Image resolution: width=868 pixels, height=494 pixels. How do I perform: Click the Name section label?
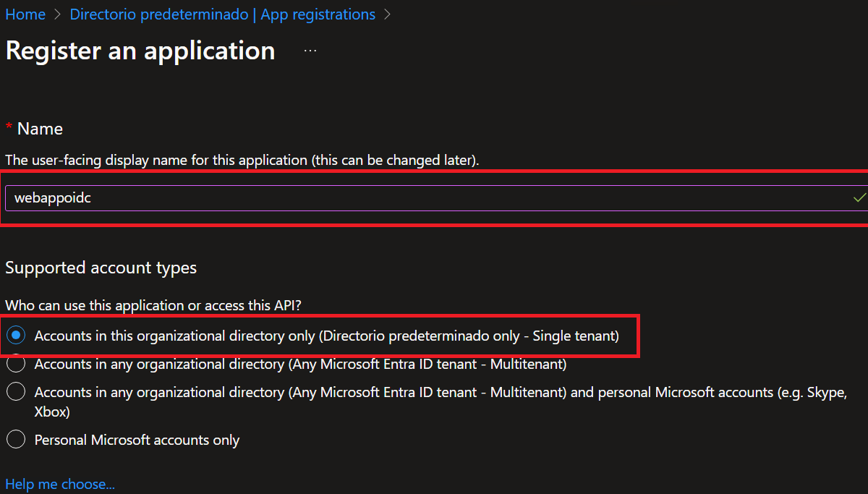40,128
